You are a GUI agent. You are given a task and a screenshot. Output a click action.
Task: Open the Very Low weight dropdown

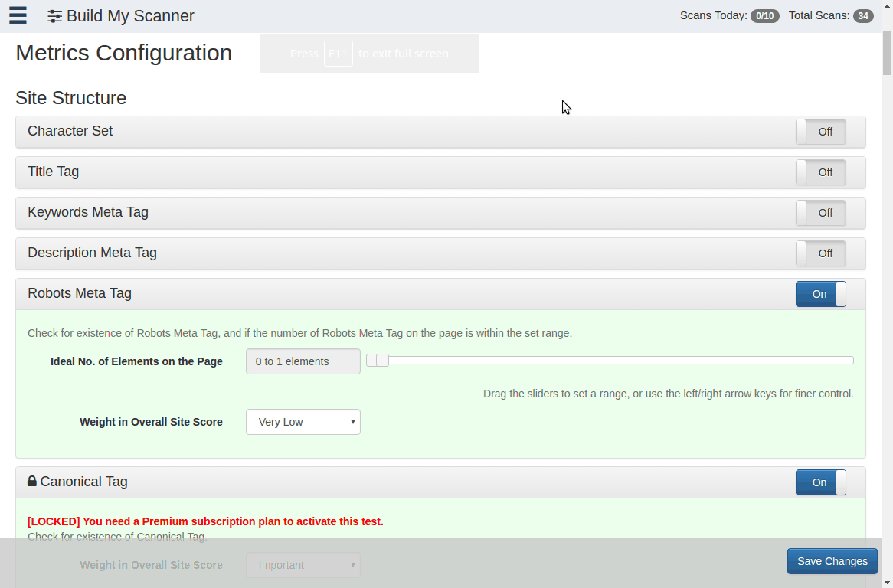[303, 422]
